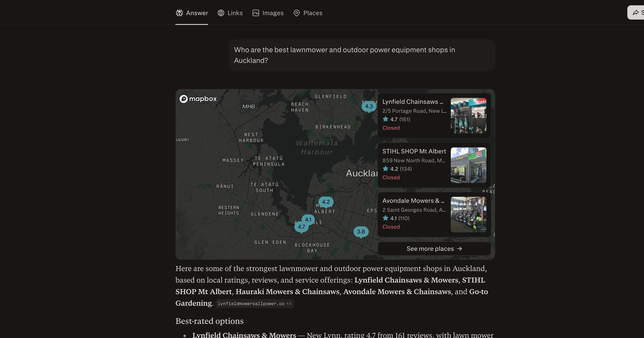
Task: Open the Avondale Mowers place card
Action: 434,214
